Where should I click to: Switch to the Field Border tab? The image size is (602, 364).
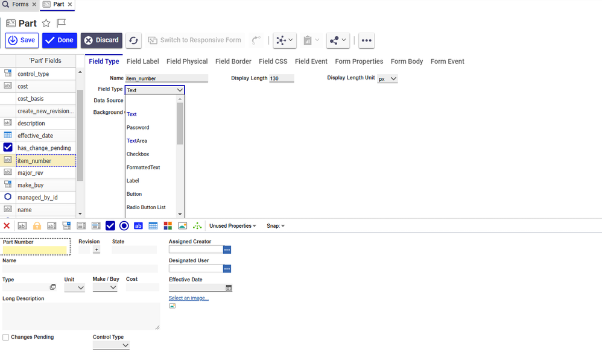click(x=233, y=61)
